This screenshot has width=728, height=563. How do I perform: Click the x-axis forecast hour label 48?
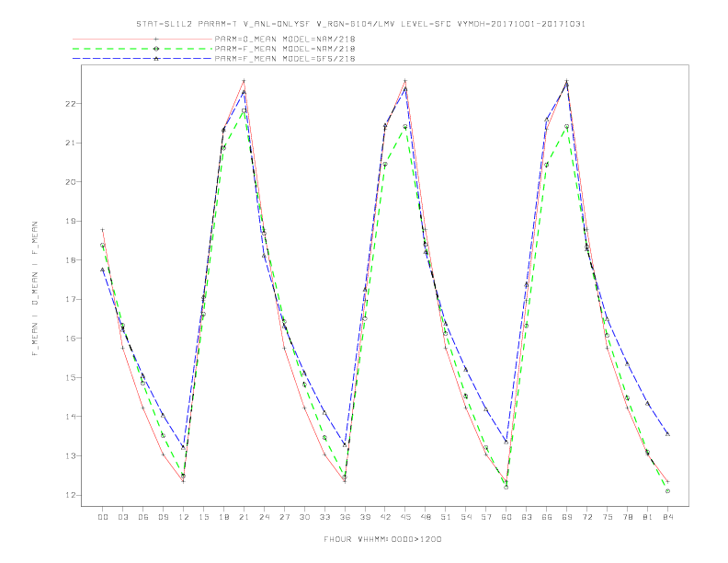pyautogui.click(x=426, y=517)
